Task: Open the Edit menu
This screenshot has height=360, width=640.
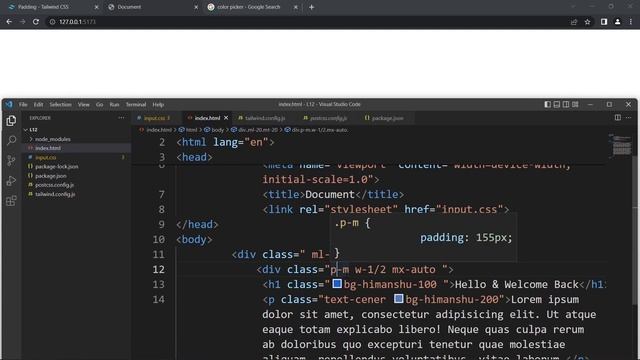Action: pos(38,104)
